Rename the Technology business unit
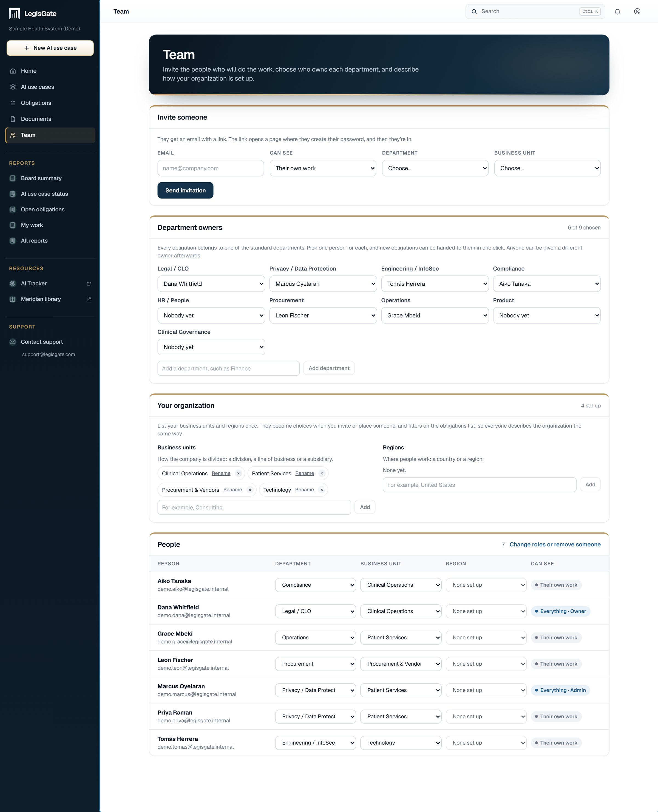Image resolution: width=658 pixels, height=812 pixels. pos(304,490)
